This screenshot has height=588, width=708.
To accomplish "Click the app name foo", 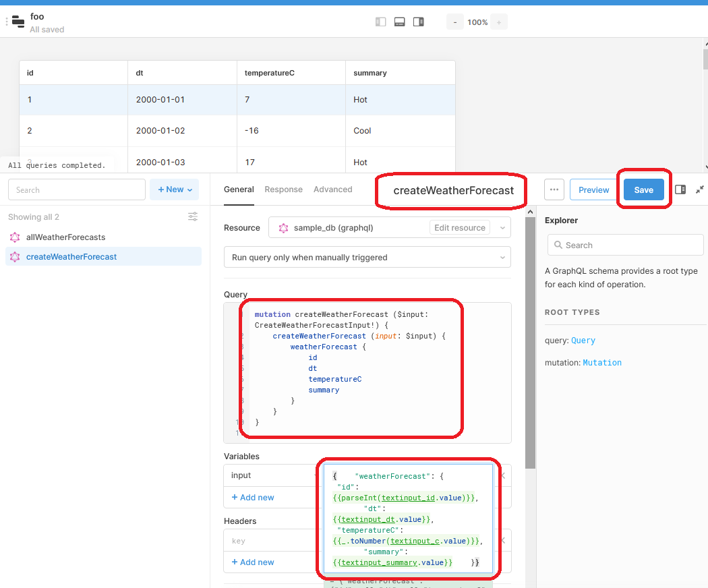I will pyautogui.click(x=37, y=17).
